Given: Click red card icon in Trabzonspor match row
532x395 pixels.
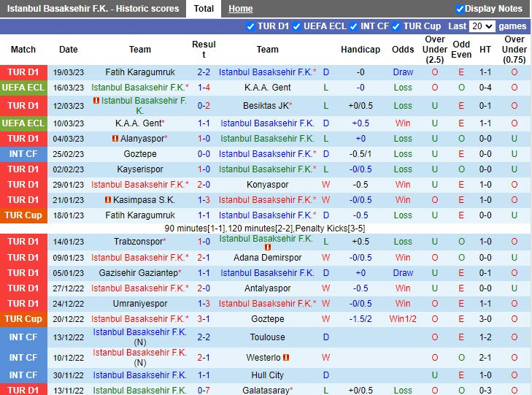Looking at the screenshot, I should pyautogui.click(x=267, y=248).
